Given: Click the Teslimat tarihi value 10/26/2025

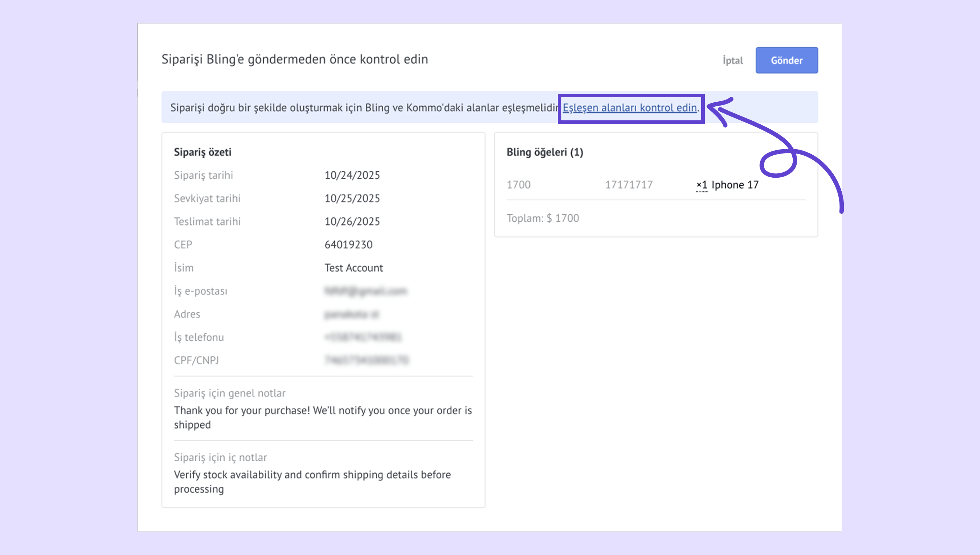Looking at the screenshot, I should [352, 222].
